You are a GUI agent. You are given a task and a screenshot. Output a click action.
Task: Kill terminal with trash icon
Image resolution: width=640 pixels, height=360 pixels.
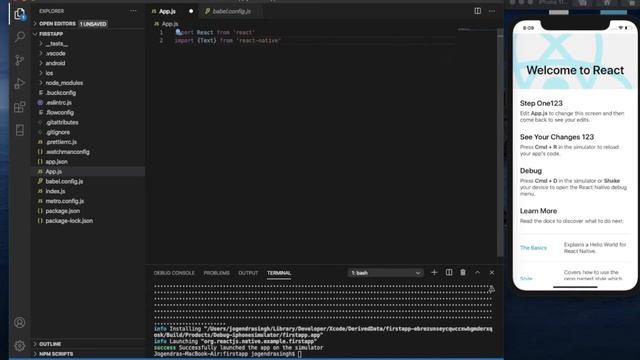point(463,272)
